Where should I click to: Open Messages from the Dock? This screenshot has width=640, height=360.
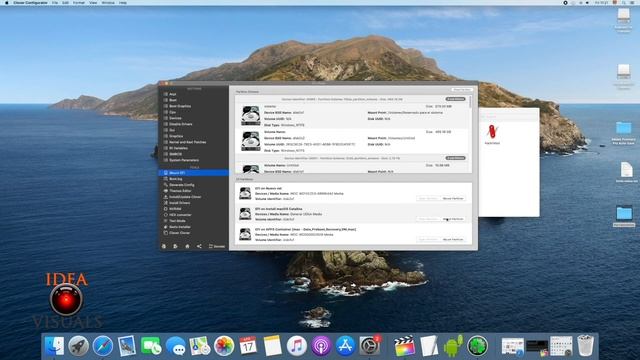176,346
